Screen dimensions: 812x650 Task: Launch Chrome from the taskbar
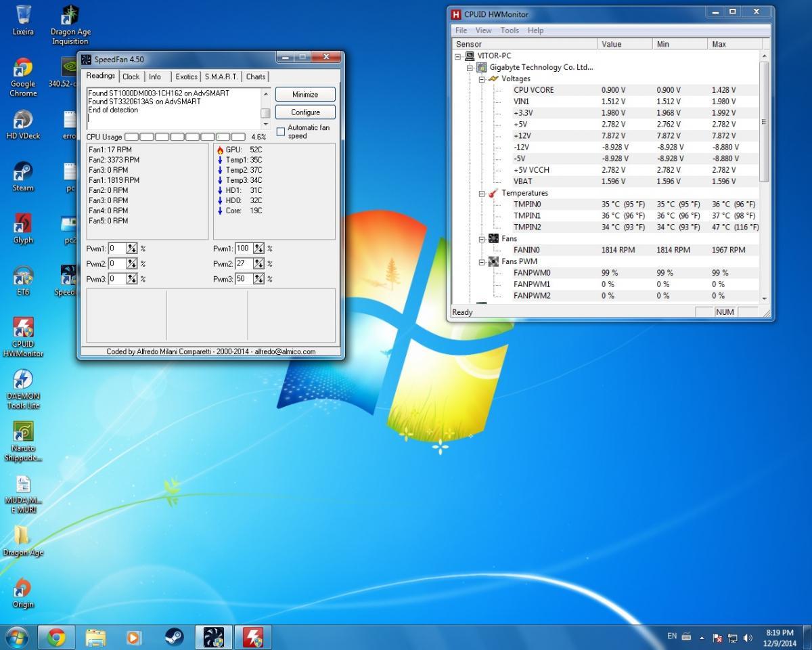click(56, 637)
